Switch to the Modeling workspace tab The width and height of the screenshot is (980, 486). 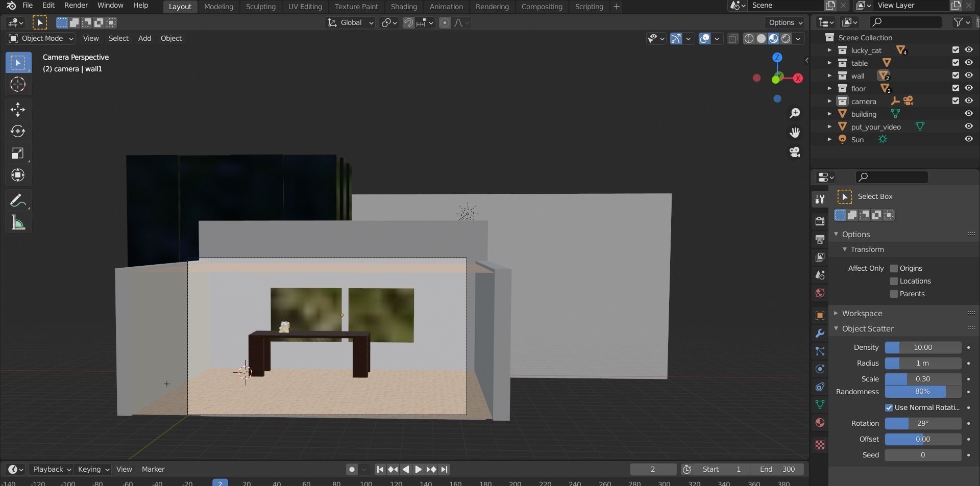pyautogui.click(x=218, y=7)
